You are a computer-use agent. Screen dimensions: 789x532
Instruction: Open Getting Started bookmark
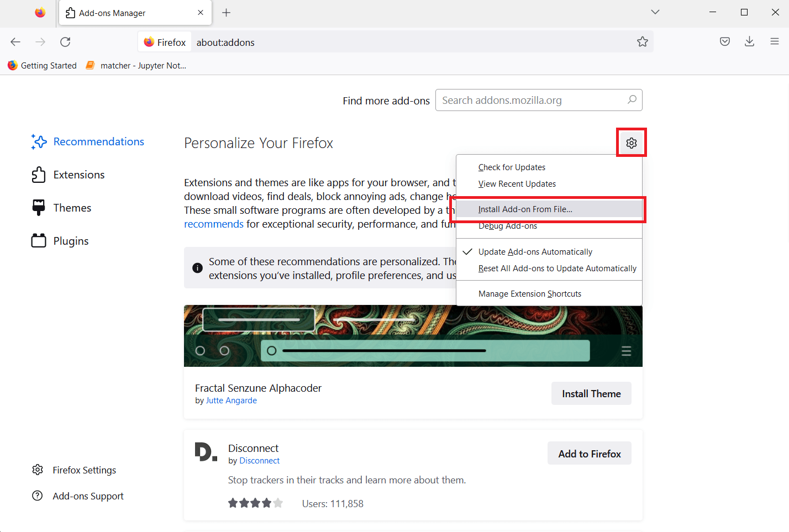(x=42, y=65)
